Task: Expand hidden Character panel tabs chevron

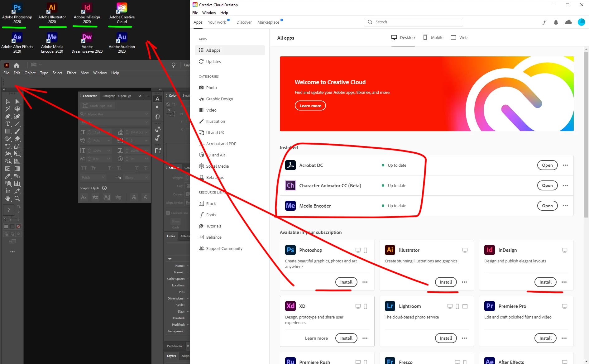Action: [x=140, y=96]
